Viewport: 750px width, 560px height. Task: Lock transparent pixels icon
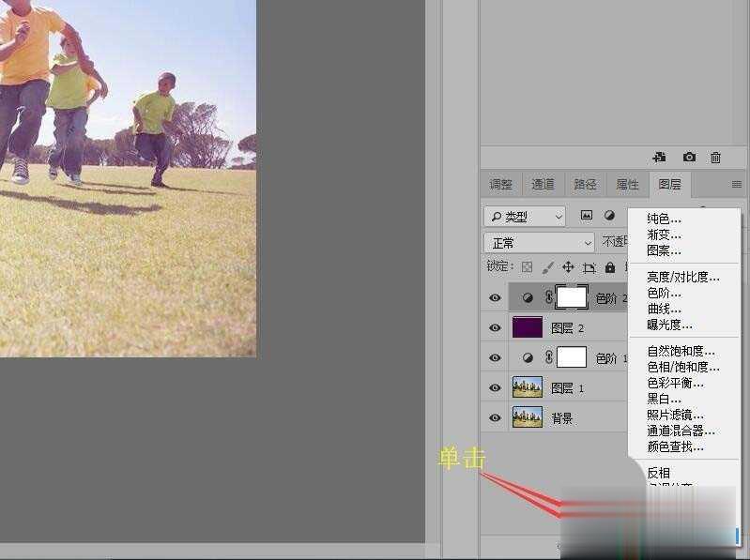[528, 267]
